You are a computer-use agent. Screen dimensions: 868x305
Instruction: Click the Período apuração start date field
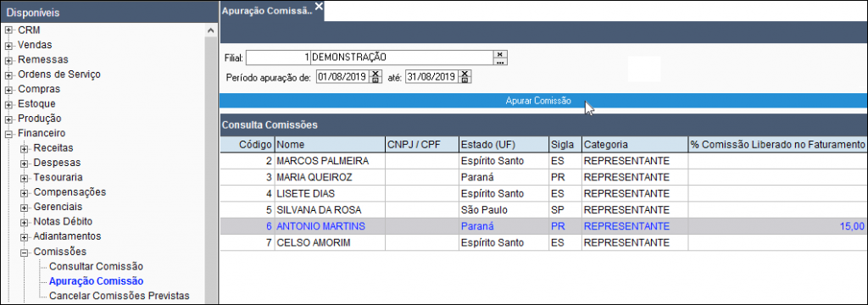click(342, 77)
